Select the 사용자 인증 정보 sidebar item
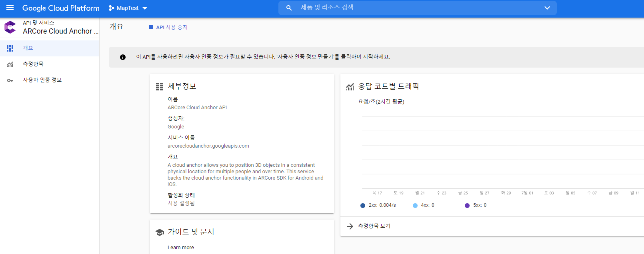The height and width of the screenshot is (254, 644). tap(50, 80)
